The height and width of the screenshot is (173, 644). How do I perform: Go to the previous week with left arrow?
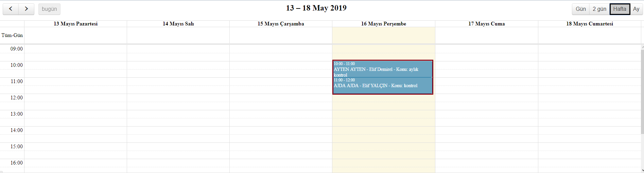[x=11, y=9]
